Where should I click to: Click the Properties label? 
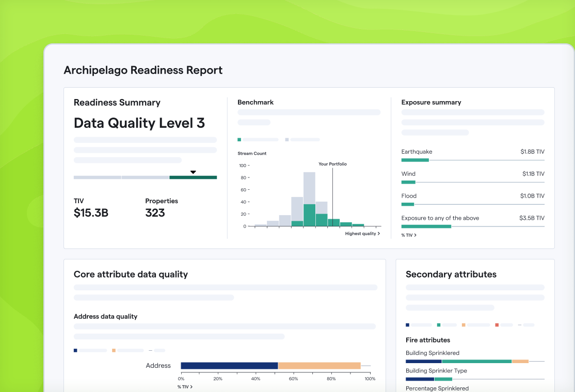point(162,201)
